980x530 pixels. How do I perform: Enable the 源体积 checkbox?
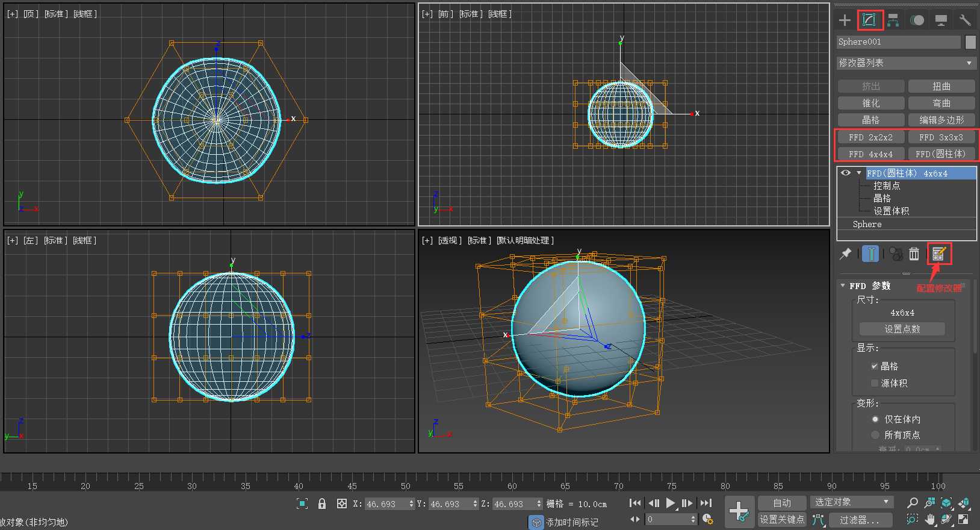point(874,383)
